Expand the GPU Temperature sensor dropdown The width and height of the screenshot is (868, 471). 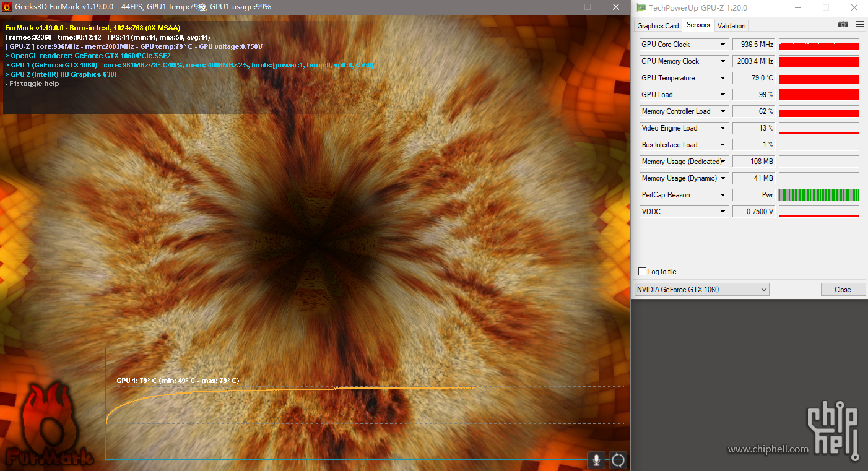pos(723,78)
